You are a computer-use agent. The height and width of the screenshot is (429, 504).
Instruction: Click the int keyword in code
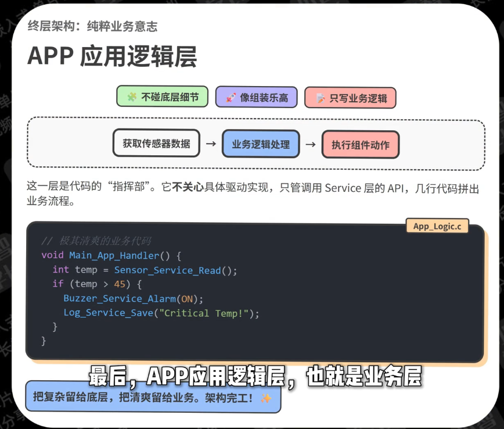coord(61,269)
